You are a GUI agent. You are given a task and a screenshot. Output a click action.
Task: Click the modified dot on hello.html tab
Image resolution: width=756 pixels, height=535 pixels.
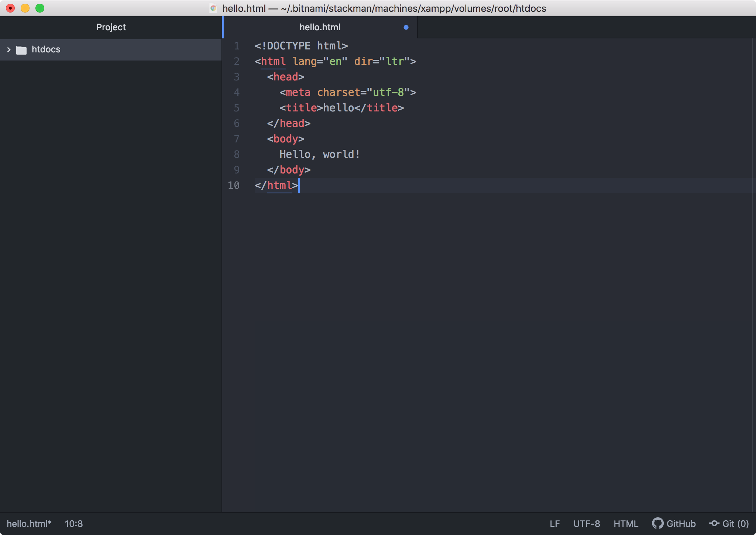click(x=406, y=27)
